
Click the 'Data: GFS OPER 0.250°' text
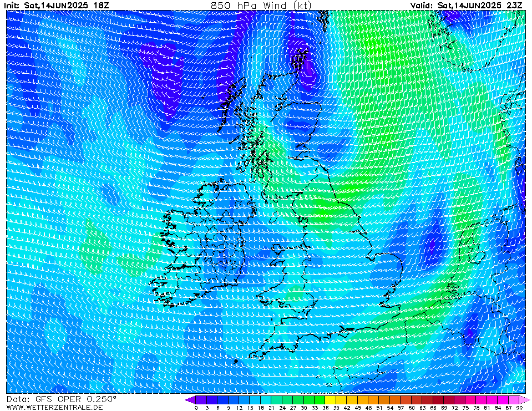61,399
